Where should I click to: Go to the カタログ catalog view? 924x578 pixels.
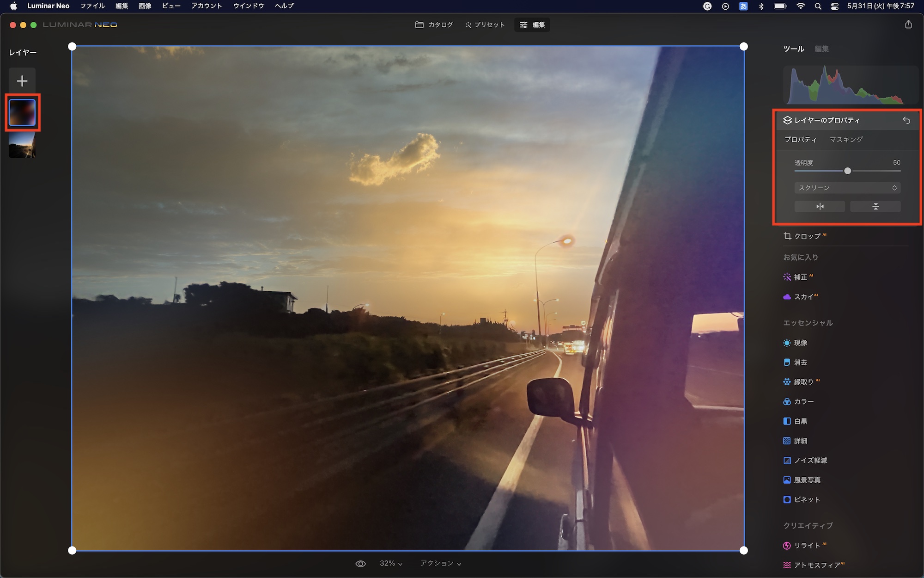tap(434, 25)
